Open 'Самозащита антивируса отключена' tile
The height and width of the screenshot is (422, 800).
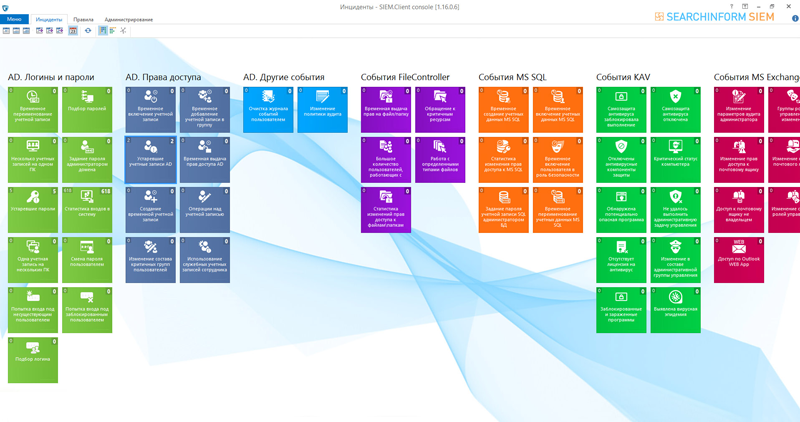(x=676, y=110)
